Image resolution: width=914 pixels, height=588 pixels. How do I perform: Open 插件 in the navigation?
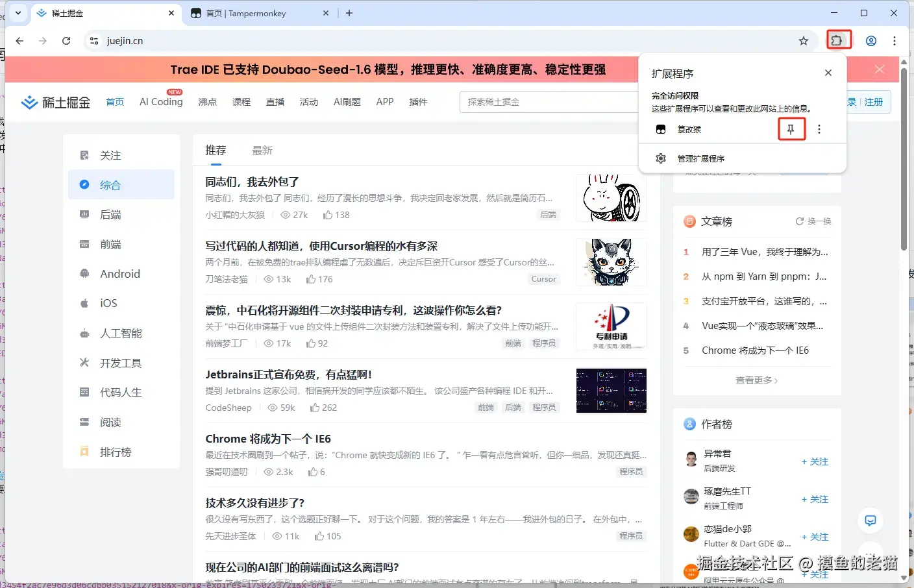[x=418, y=102]
